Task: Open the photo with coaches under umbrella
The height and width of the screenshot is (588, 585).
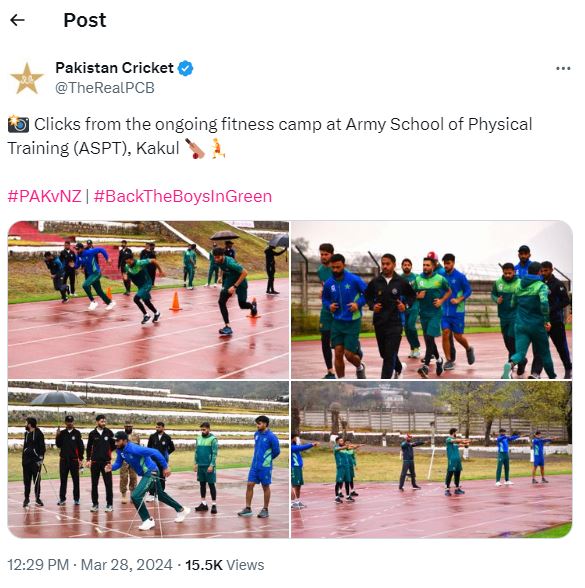Action: (x=148, y=460)
